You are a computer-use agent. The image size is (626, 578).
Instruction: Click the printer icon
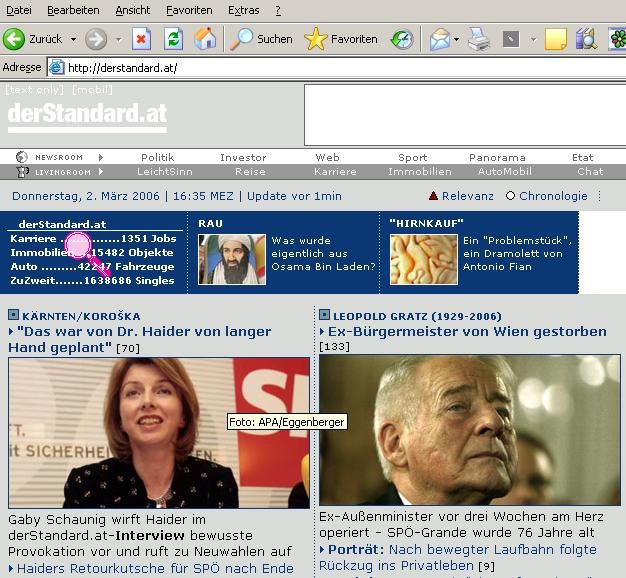click(x=480, y=39)
